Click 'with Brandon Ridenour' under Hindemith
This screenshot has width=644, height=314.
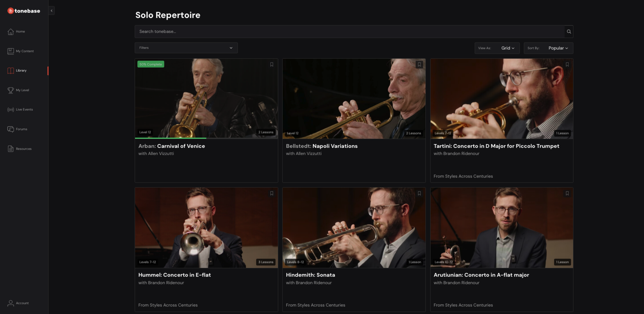(309, 283)
